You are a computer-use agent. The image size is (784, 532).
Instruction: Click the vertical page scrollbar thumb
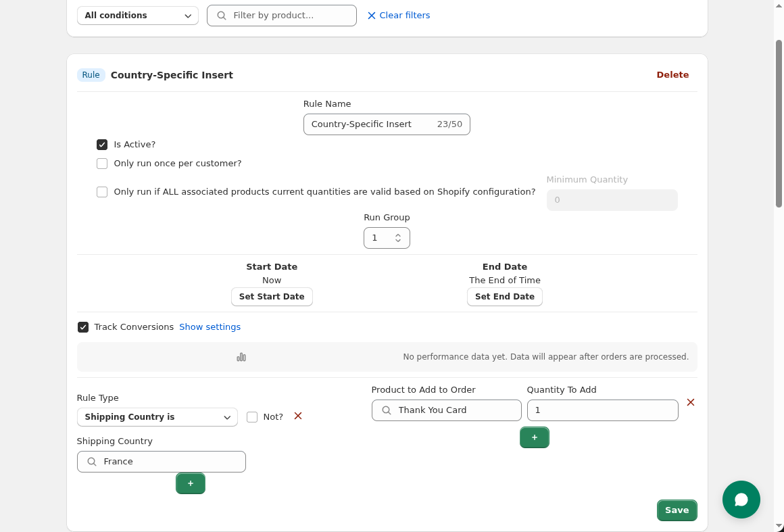click(779, 124)
